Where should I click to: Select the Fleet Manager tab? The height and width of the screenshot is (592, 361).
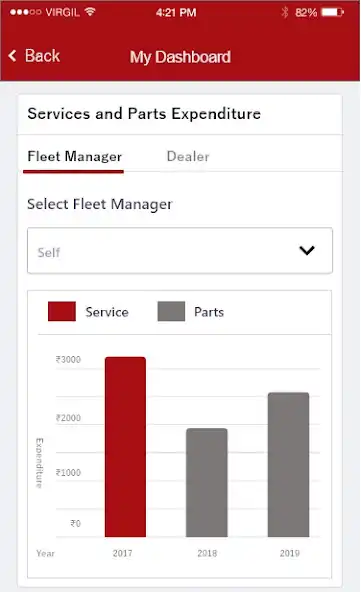(74, 156)
